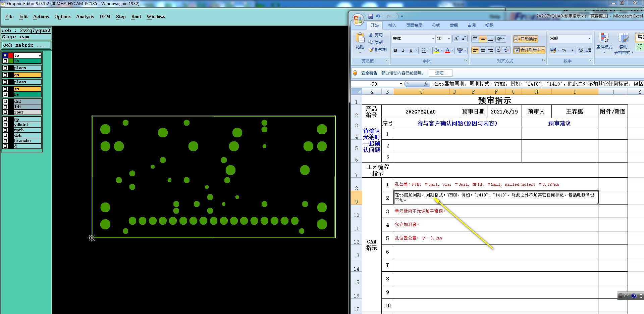The image size is (644, 314).
Task: Open the File menu in Graphic Editor
Action: coord(9,16)
